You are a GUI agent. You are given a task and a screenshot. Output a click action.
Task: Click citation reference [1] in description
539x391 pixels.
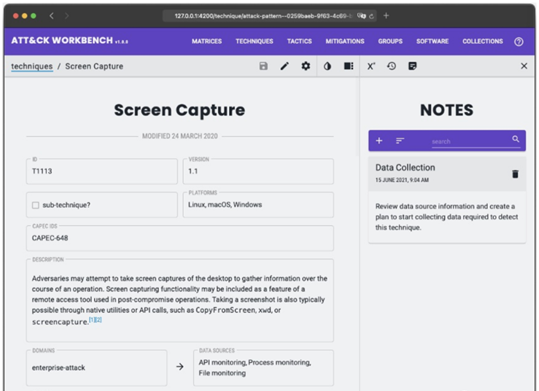pyautogui.click(x=92, y=320)
